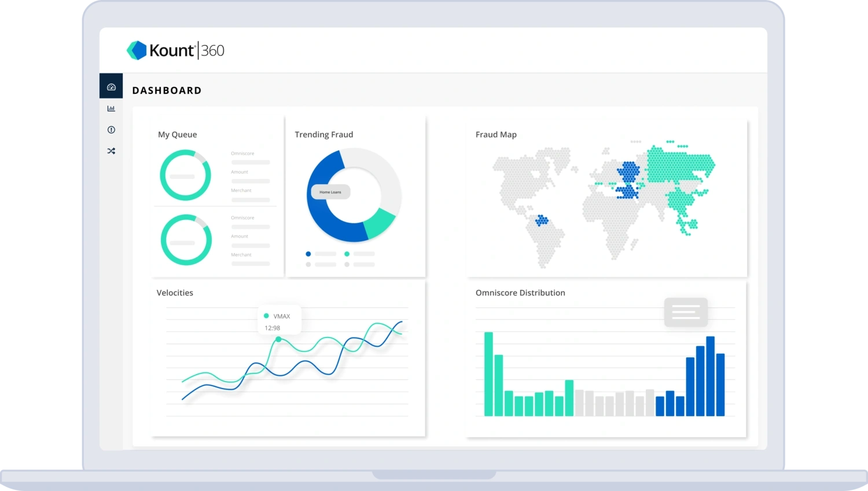Open the Fraud Map panel header
868x491 pixels.
496,134
